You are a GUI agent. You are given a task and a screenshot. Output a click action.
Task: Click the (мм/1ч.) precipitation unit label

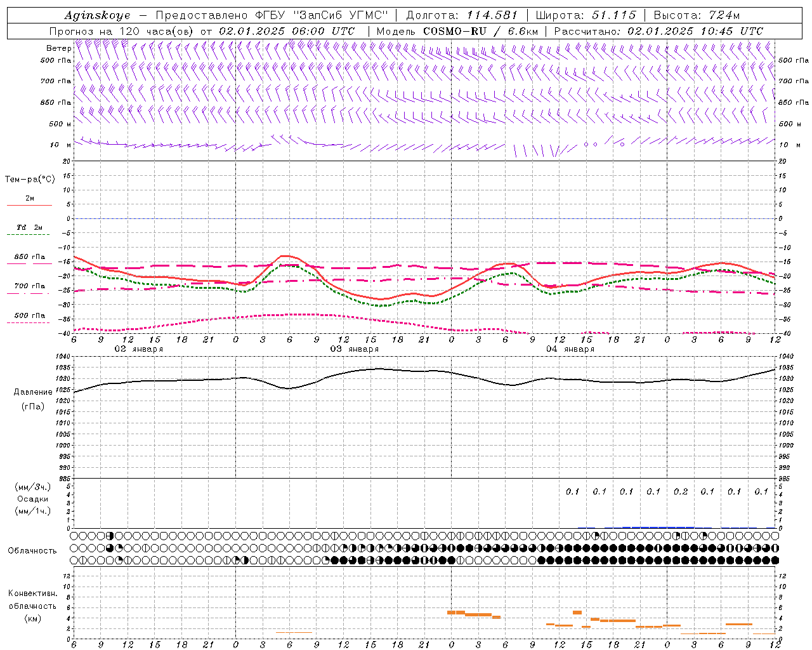(x=33, y=511)
